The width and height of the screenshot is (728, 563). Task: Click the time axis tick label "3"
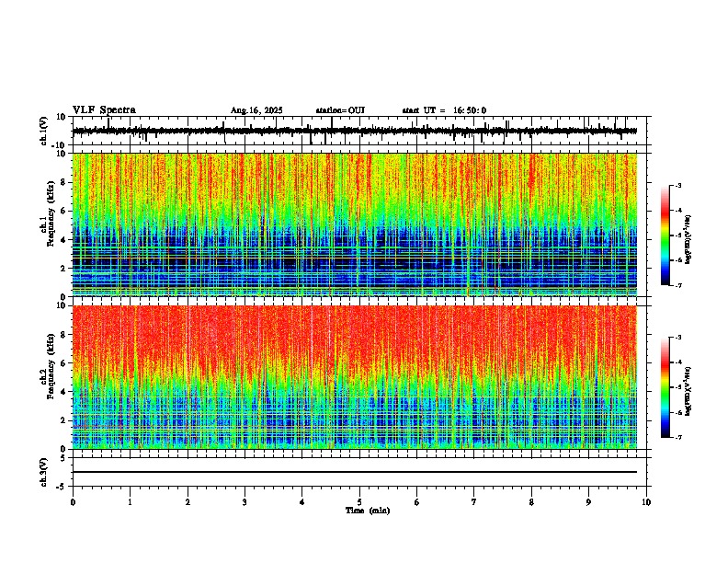tap(245, 502)
